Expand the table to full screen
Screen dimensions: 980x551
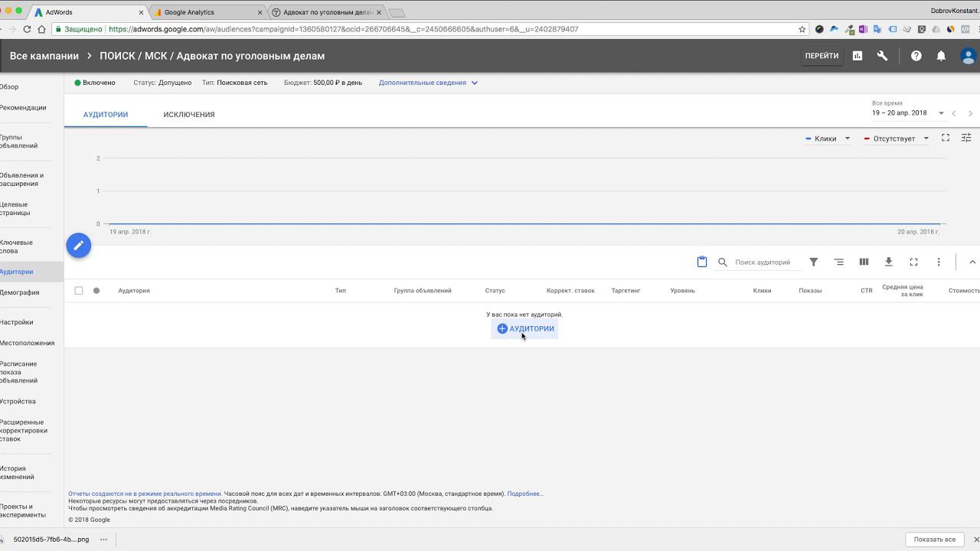913,262
